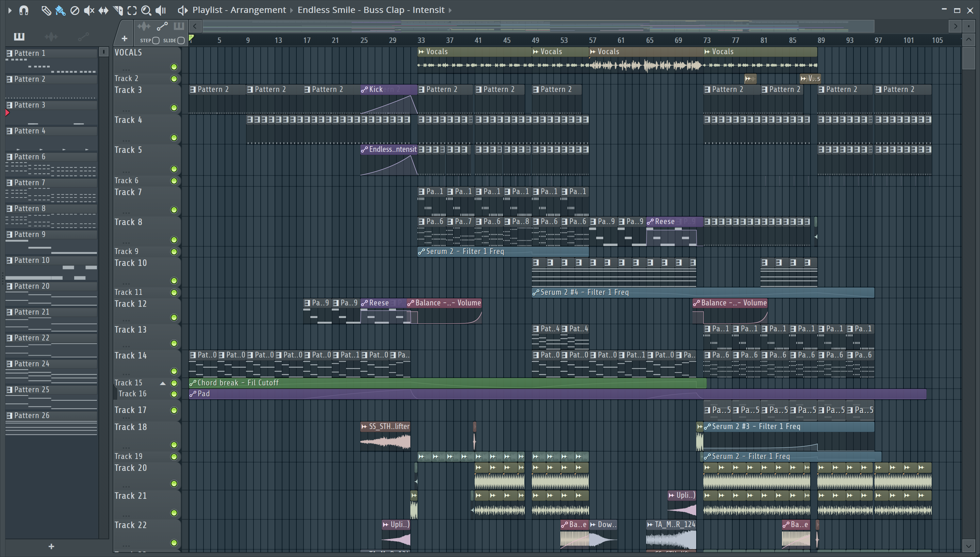Click bar 33 on the timeline ruler
This screenshot has width=980, height=557.
pyautogui.click(x=421, y=40)
